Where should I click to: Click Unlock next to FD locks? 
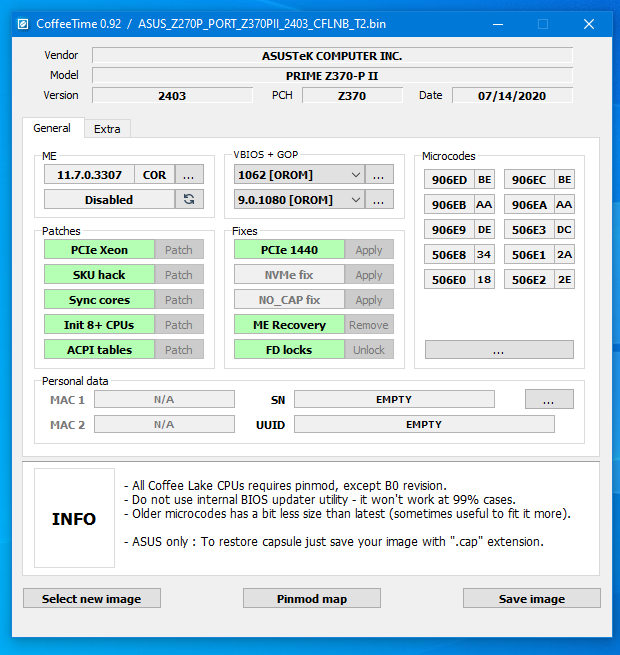point(369,350)
